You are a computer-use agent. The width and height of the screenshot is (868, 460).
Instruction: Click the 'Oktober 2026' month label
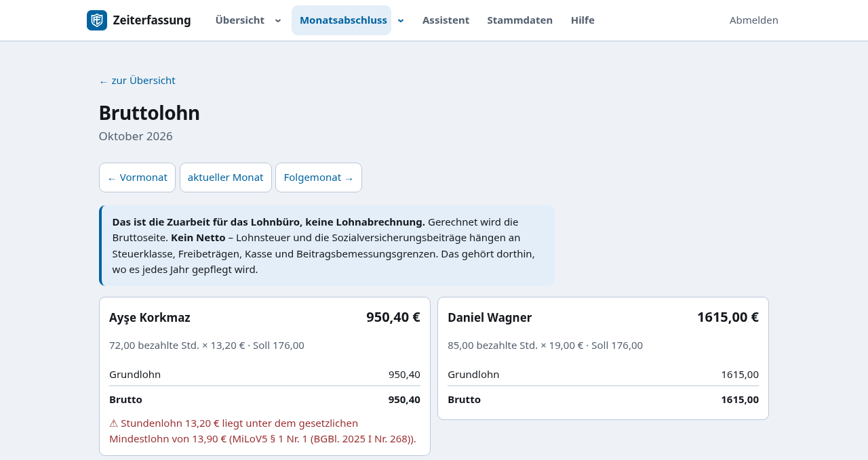[x=136, y=136]
